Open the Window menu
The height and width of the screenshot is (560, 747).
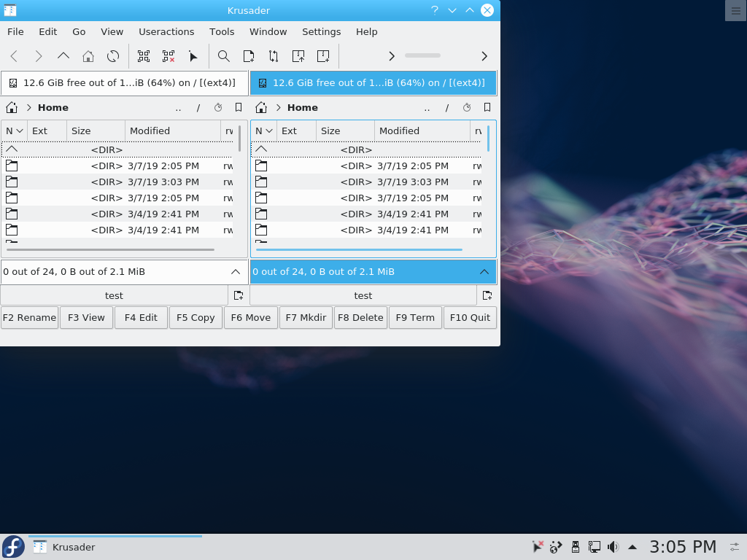(x=268, y=32)
